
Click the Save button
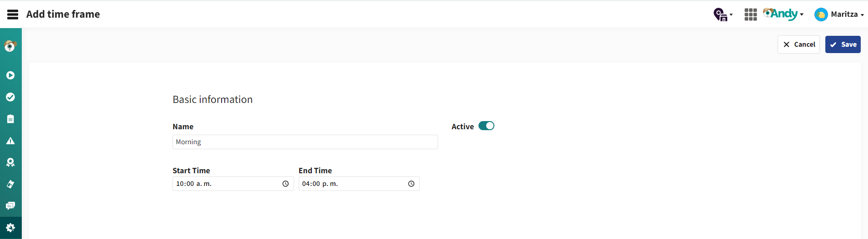click(843, 44)
